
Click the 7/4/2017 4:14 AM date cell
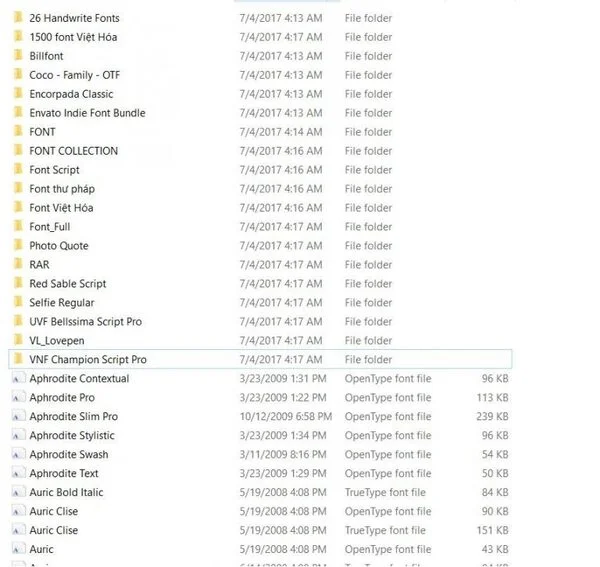[x=281, y=132]
